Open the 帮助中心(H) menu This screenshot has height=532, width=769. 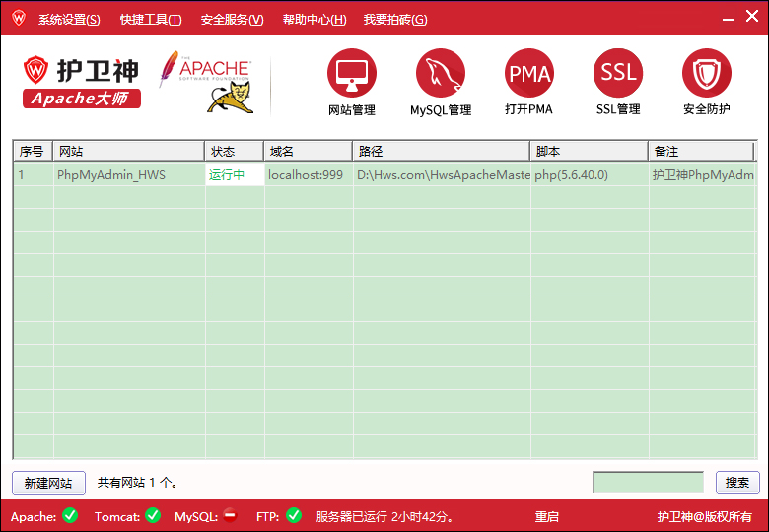point(315,20)
